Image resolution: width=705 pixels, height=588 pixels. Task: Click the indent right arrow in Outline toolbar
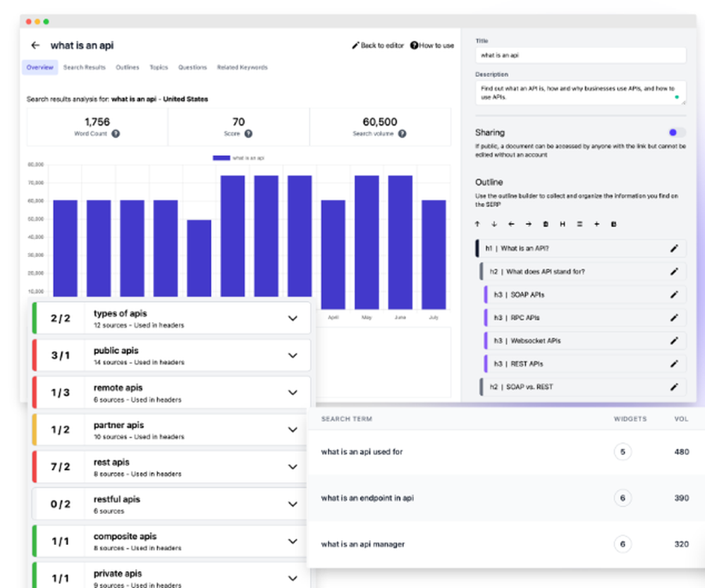pyautogui.click(x=528, y=224)
